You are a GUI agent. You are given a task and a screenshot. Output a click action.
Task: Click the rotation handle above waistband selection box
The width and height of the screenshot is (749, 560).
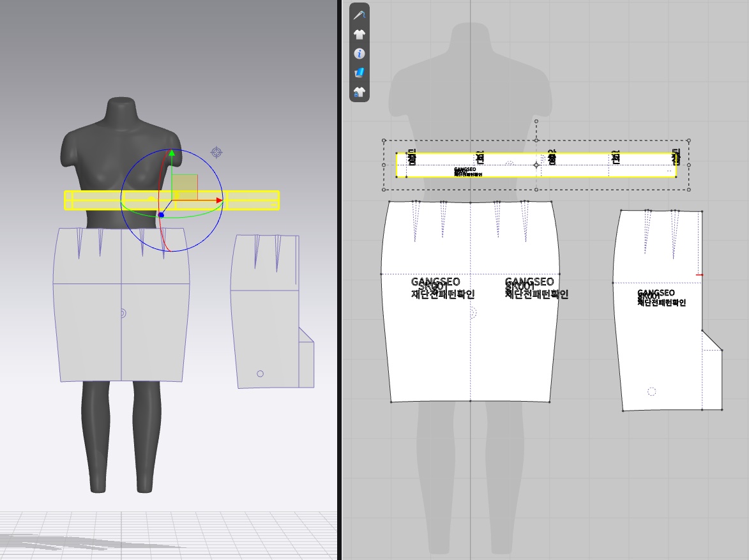coord(536,121)
